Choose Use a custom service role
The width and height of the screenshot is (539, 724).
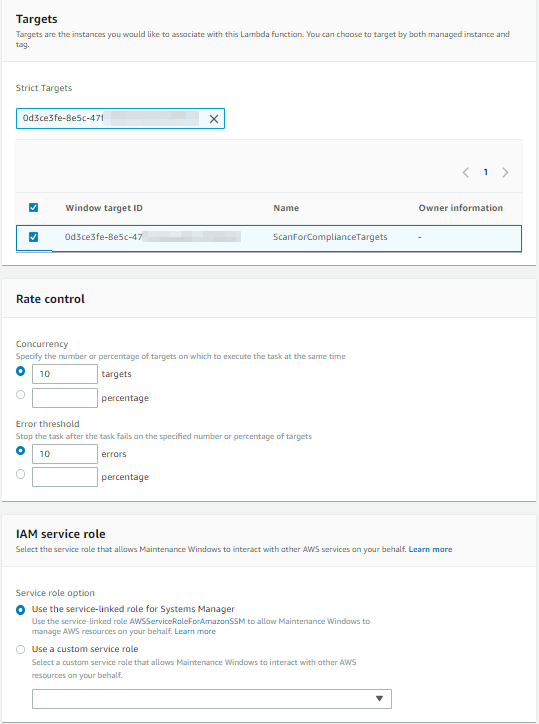tap(20, 650)
